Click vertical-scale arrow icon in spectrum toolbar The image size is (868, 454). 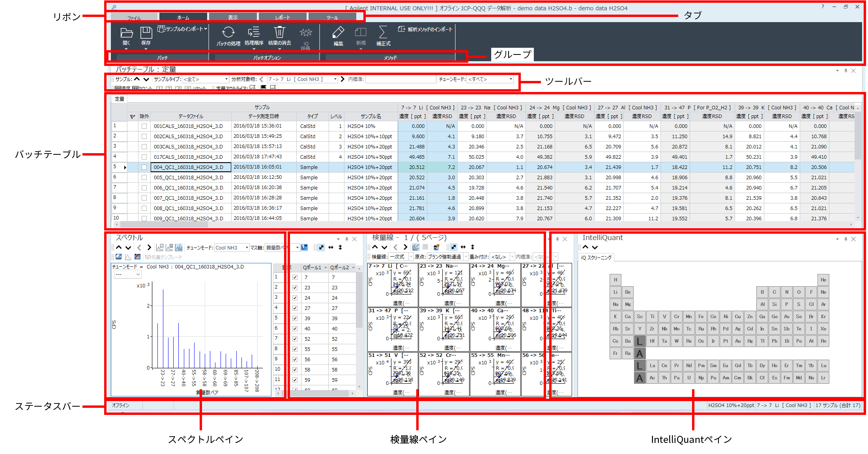340,248
